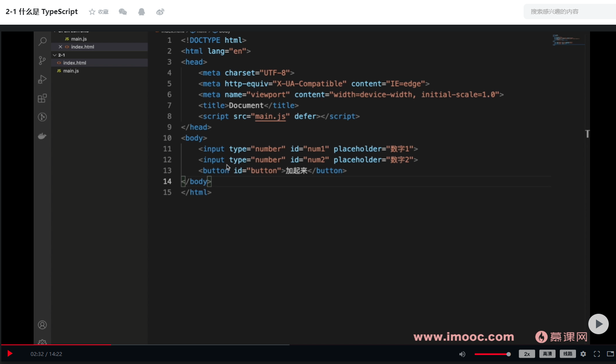Click line number 14 in the gutter
Viewport: 616px width, 364px height.
[167, 181]
